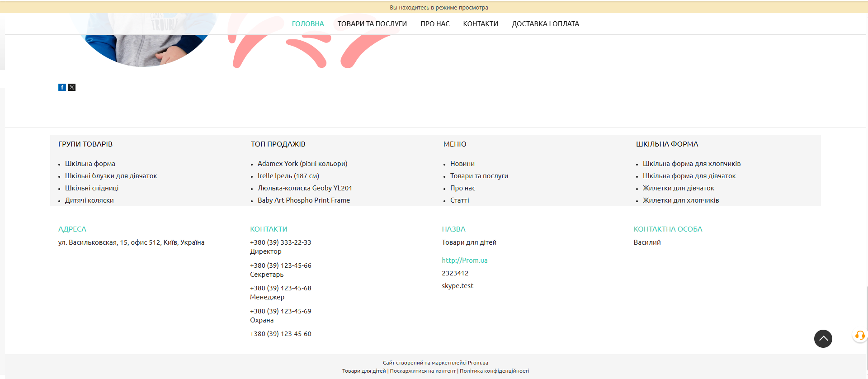Select Шкільна форма для хлопчиків link
The image size is (868, 379).
click(691, 164)
